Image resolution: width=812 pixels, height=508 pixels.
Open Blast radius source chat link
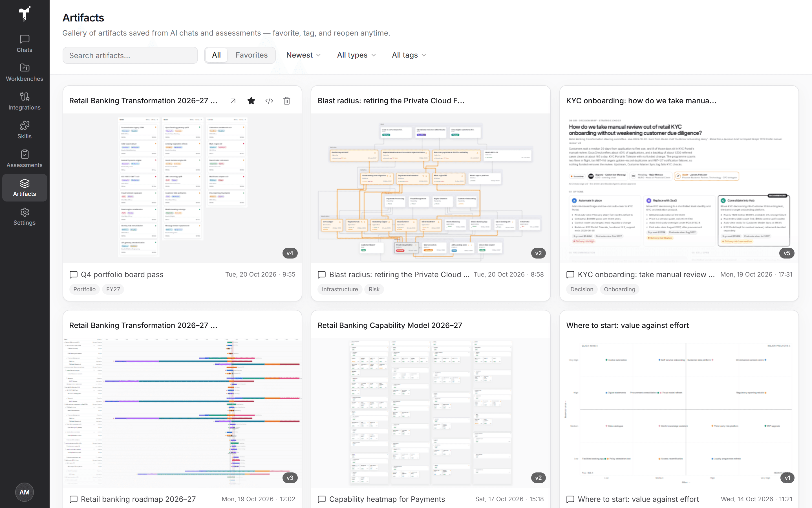tap(399, 275)
